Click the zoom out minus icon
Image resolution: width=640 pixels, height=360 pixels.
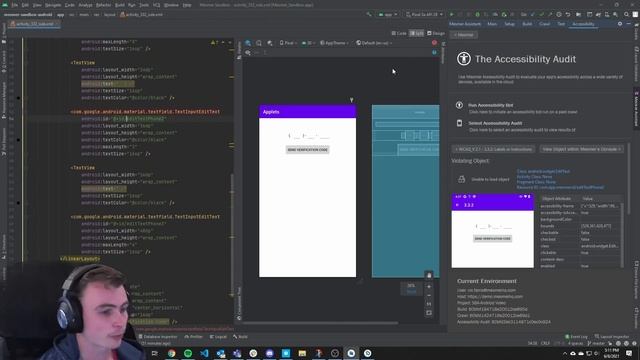point(429,295)
